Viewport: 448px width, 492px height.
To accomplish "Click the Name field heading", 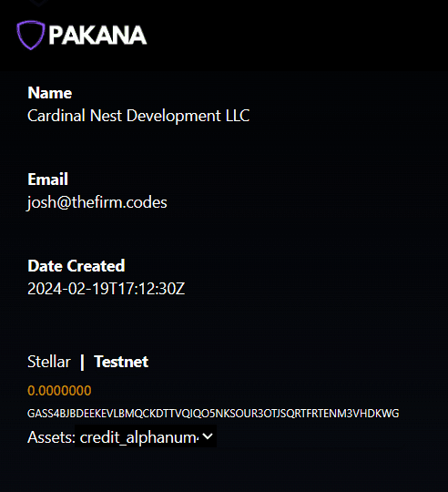I will pyautogui.click(x=50, y=93).
